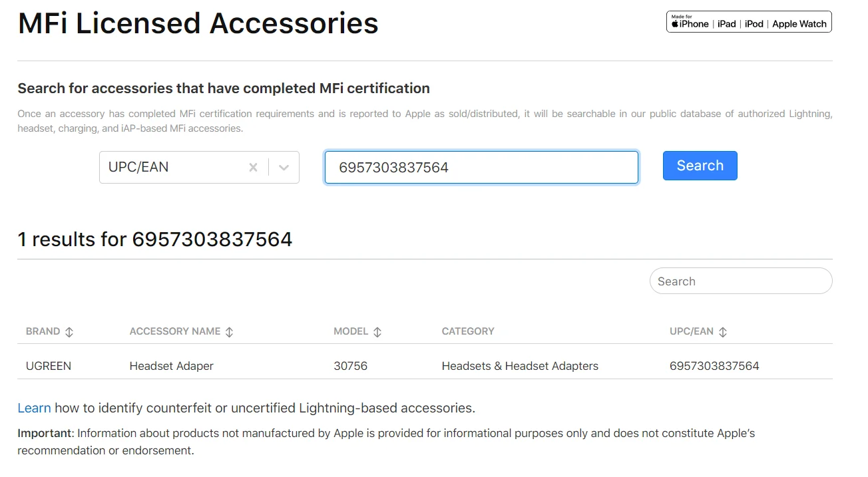Select the Headset Adaper result name
This screenshot has width=868, height=477.
(x=171, y=366)
